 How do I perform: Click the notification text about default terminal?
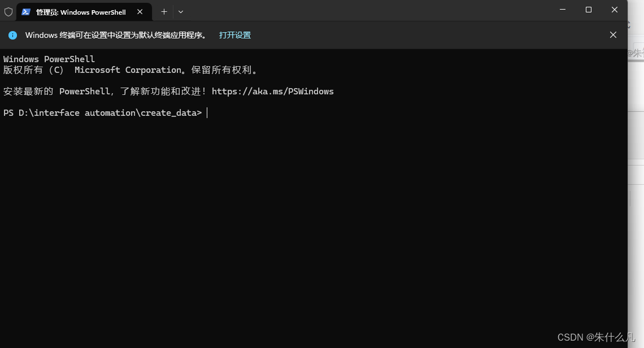click(116, 36)
